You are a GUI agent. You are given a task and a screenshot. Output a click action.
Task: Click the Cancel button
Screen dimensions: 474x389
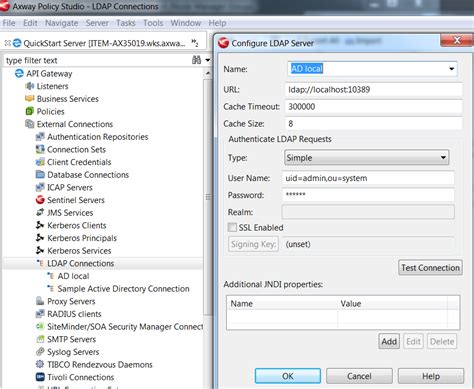(x=359, y=376)
